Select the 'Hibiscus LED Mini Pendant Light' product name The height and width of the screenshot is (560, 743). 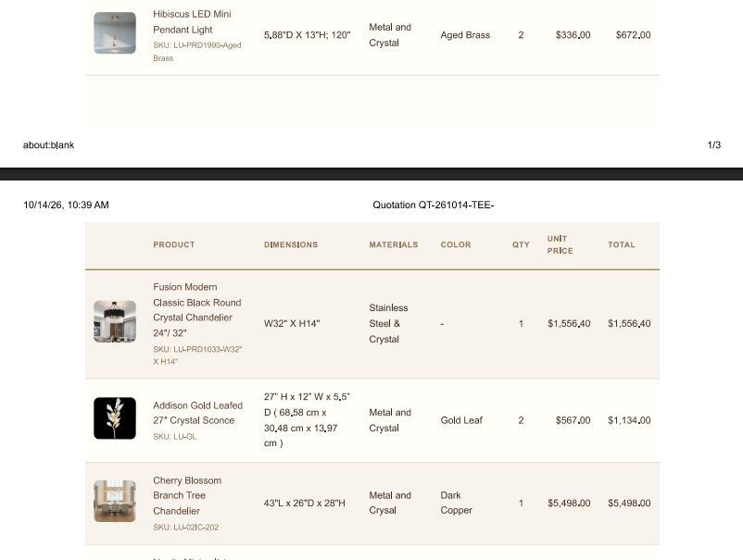click(x=192, y=22)
